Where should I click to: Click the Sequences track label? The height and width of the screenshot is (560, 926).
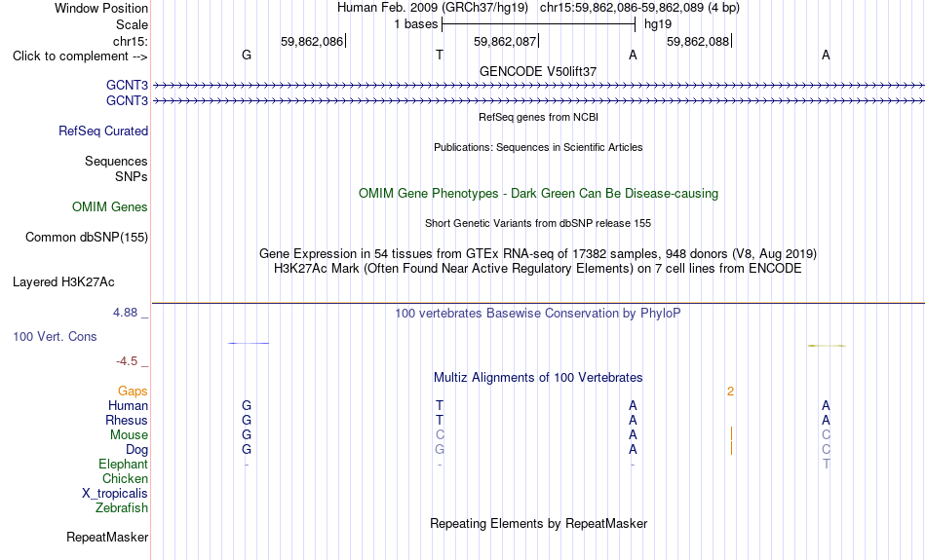tap(116, 161)
